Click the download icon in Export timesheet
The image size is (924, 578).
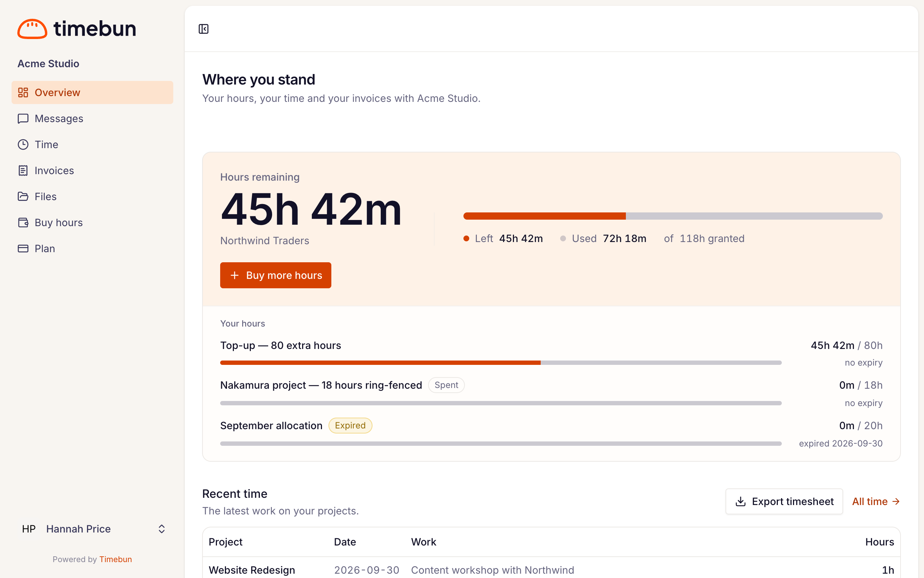pos(740,501)
